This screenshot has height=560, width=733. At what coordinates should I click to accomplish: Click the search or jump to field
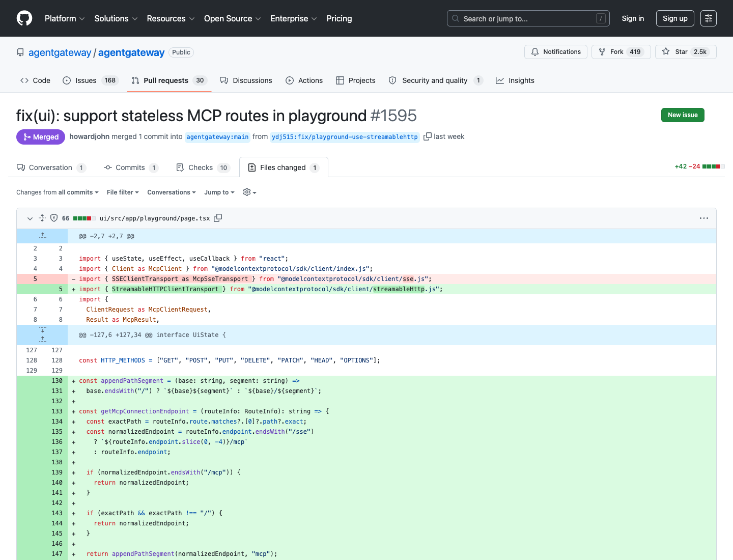tap(528, 18)
